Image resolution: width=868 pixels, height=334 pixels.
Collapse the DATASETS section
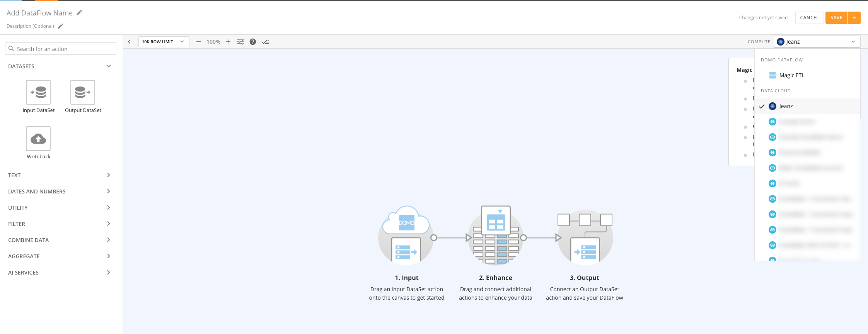pyautogui.click(x=109, y=66)
